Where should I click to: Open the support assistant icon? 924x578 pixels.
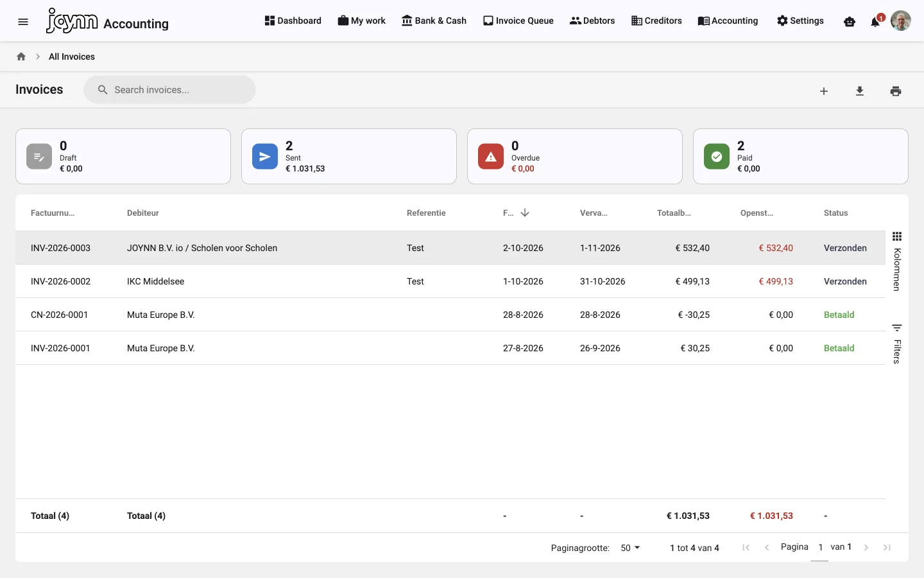coord(850,22)
